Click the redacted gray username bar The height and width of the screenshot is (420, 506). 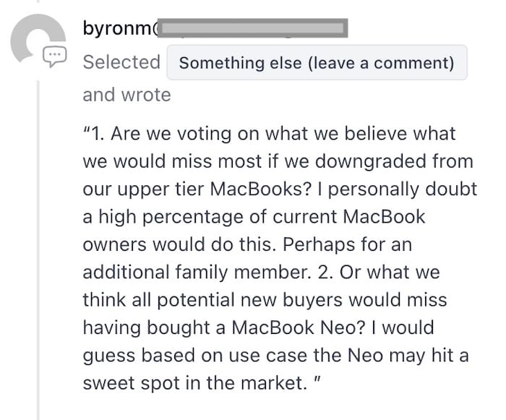[253, 29]
